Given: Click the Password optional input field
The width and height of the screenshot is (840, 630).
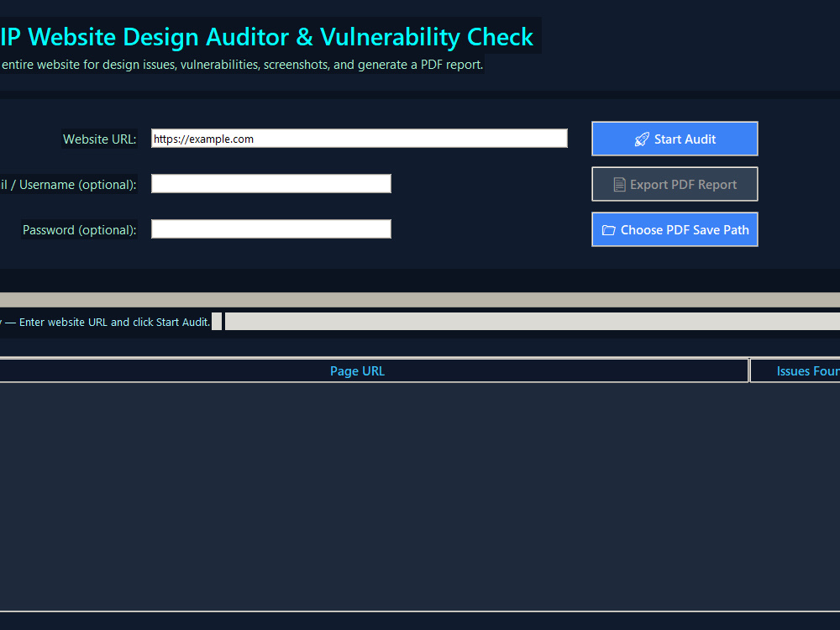Looking at the screenshot, I should (271, 228).
